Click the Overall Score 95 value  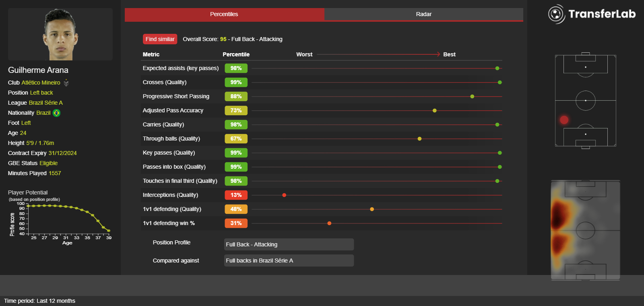(x=223, y=39)
